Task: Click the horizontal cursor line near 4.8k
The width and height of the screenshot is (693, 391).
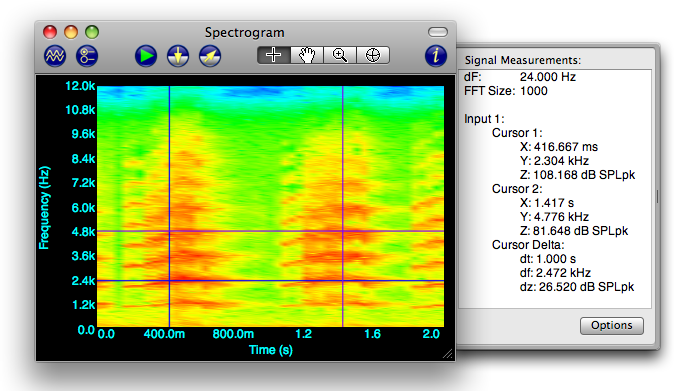Action: tap(270, 231)
